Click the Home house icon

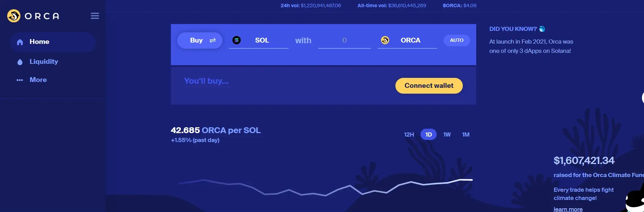pos(20,42)
